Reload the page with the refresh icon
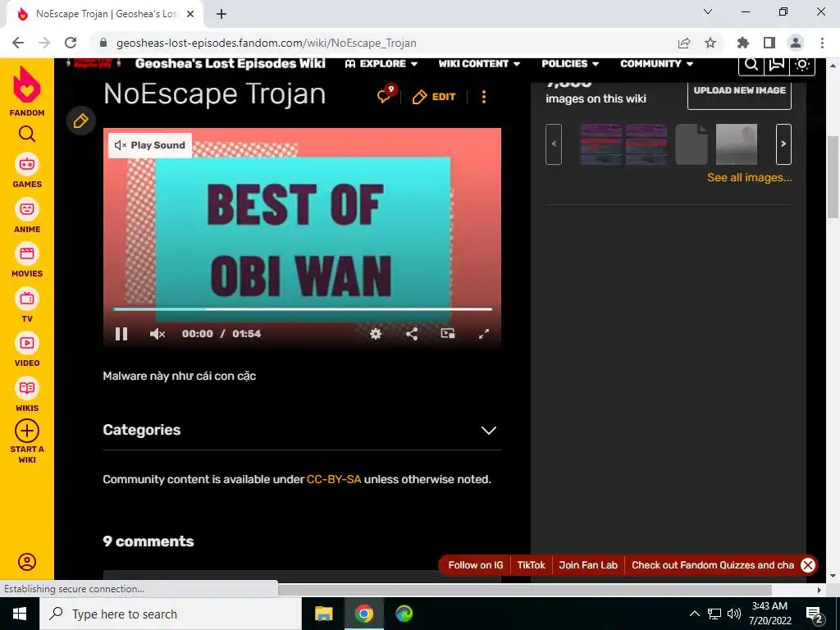 tap(71, 43)
